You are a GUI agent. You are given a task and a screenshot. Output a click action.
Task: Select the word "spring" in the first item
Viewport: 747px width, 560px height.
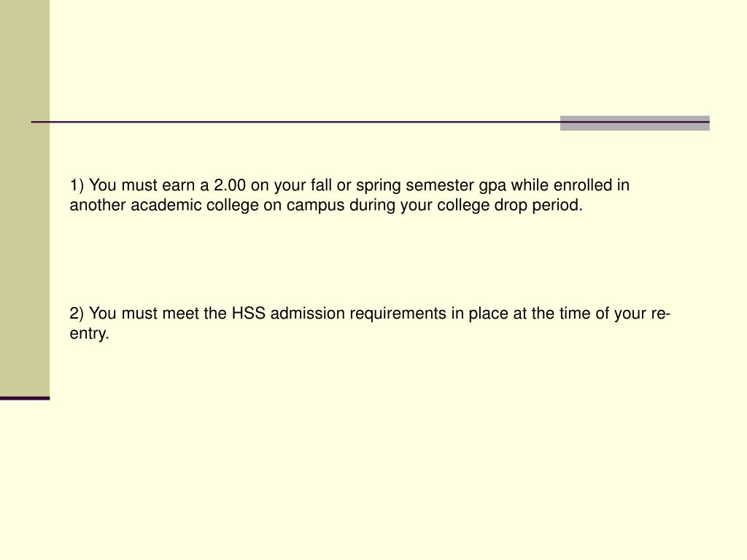[379, 186]
